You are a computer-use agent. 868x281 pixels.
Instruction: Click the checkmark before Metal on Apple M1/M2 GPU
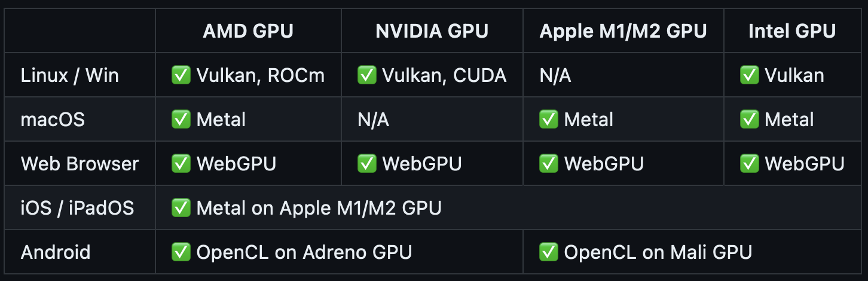point(181,208)
